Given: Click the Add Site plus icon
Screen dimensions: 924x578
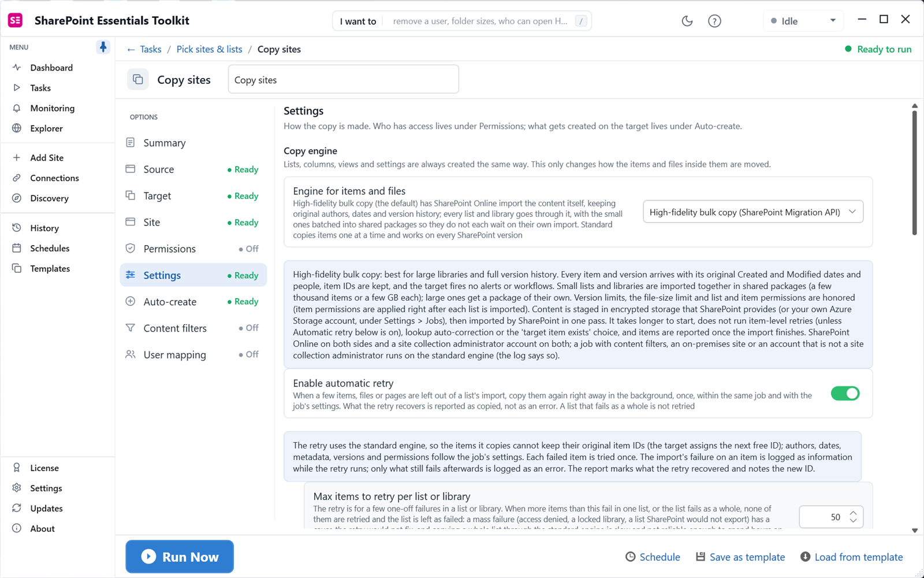Looking at the screenshot, I should 17,158.
